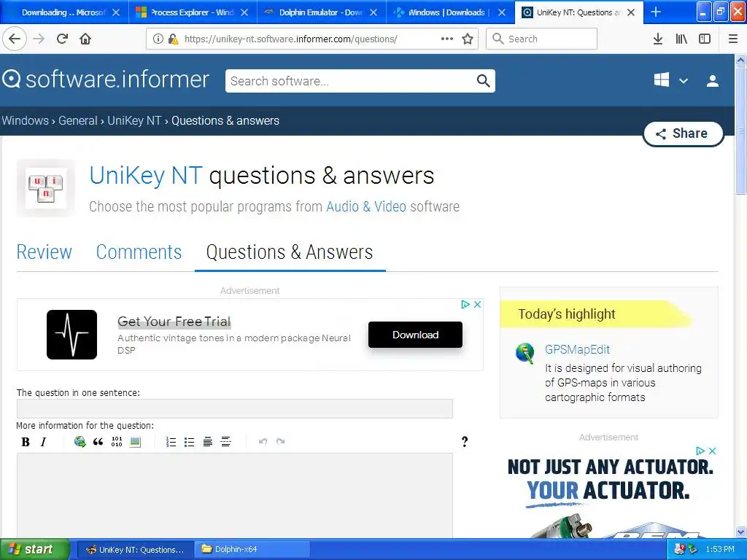Open the GPSMapEdit highlight link
The width and height of the screenshot is (747, 560).
[x=578, y=349]
